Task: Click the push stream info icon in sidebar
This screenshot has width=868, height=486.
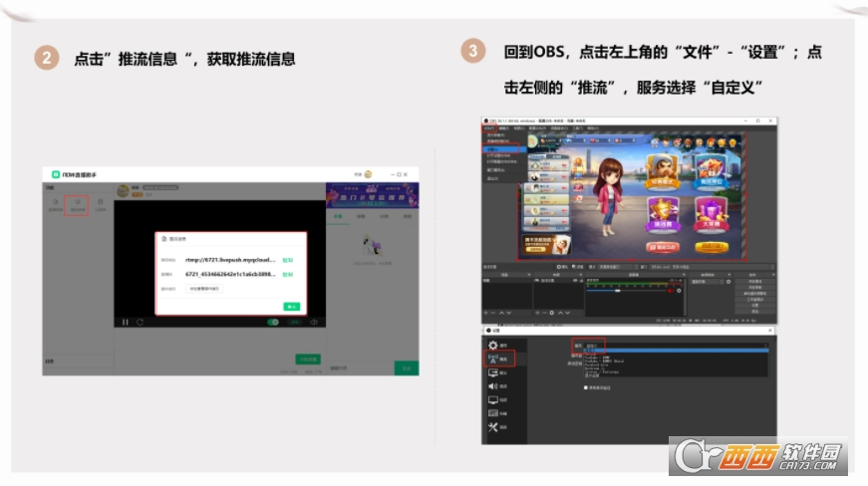Action: tap(78, 204)
